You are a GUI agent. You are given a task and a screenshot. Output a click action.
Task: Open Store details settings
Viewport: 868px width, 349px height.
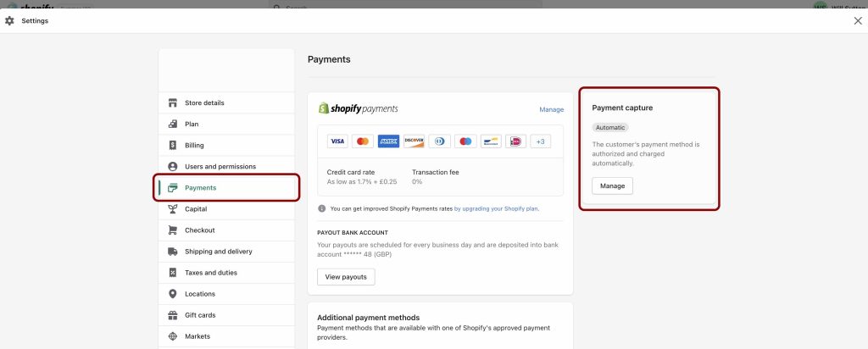pos(226,102)
